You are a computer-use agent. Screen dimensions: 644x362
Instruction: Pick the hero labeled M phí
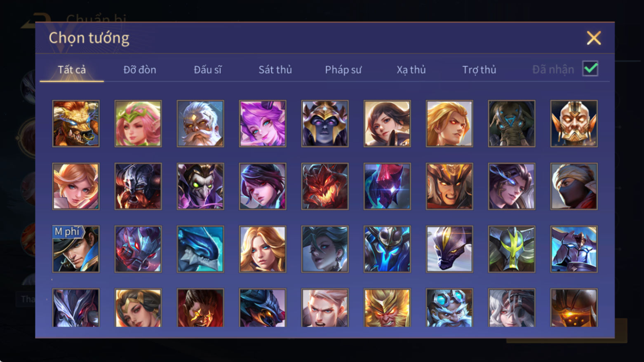[76, 249]
